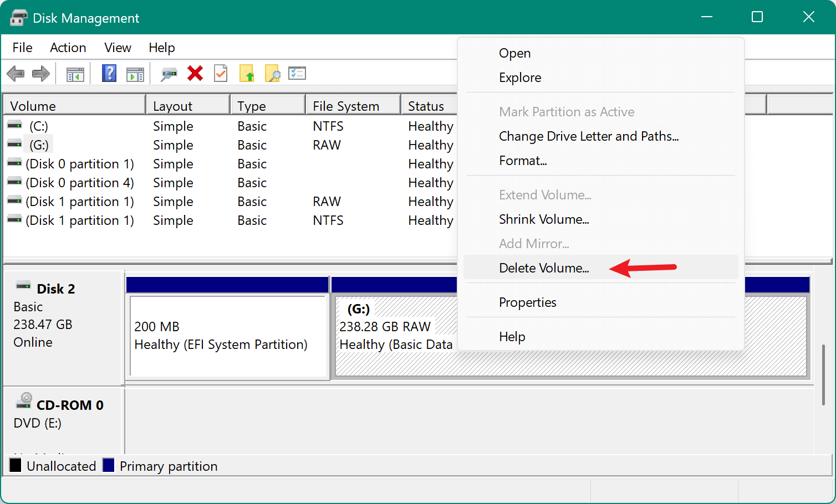
Task: Toggle the Show/Hide Action Pane icon
Action: (x=135, y=73)
